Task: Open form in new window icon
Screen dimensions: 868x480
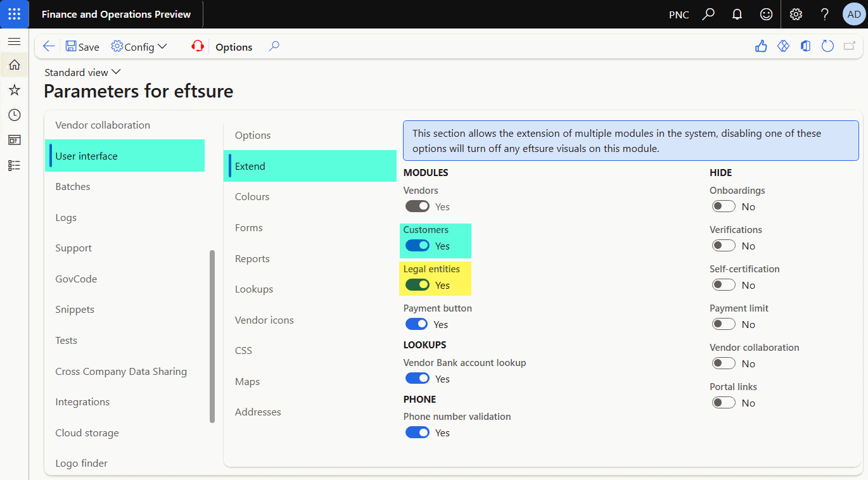Action: (x=850, y=46)
